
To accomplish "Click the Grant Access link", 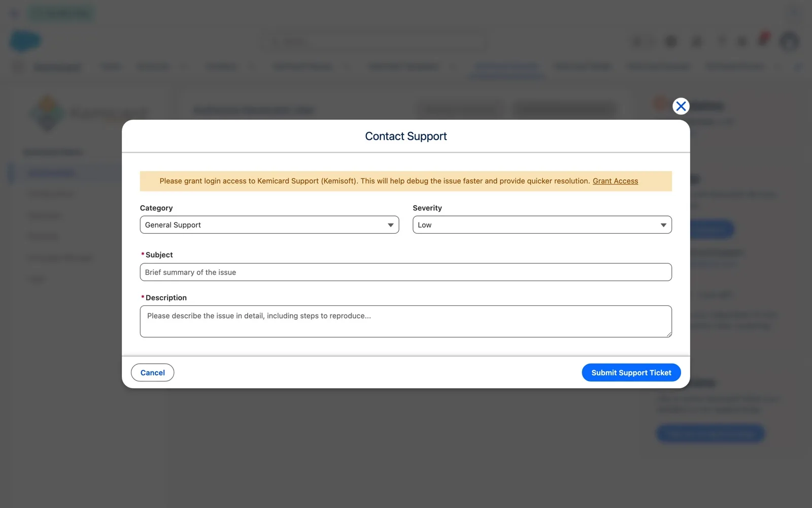I will [x=615, y=181].
